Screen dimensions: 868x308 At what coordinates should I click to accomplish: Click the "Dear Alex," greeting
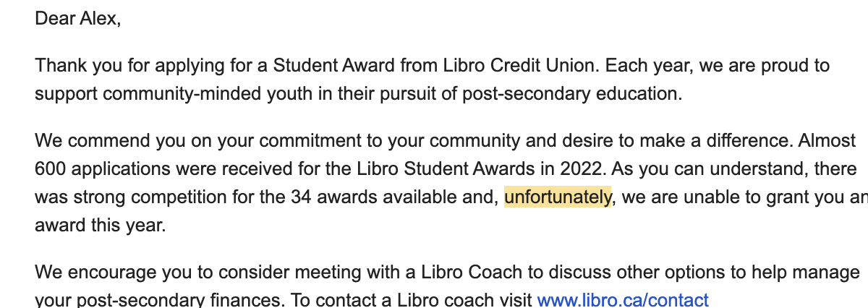pos(77,19)
